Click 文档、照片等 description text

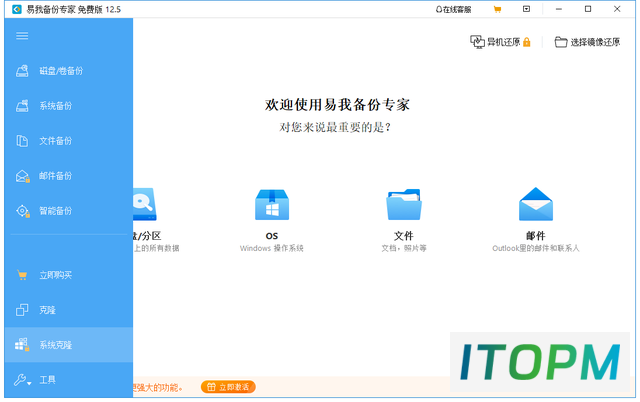tap(404, 248)
